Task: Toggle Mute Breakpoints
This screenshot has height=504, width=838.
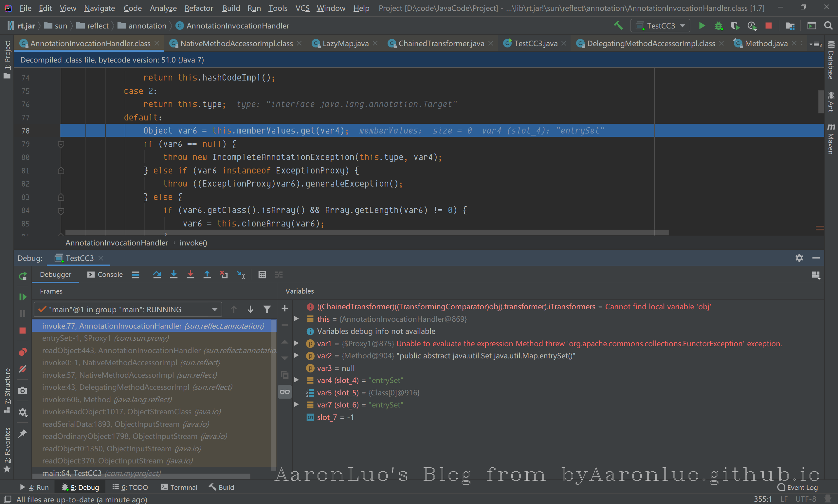Action: pyautogui.click(x=23, y=369)
